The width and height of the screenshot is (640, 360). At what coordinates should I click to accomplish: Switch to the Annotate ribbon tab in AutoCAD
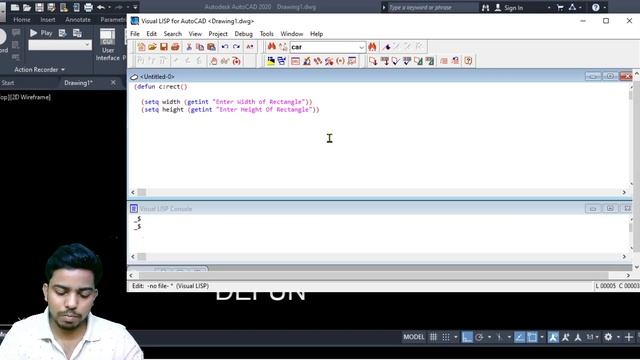[x=78, y=20]
